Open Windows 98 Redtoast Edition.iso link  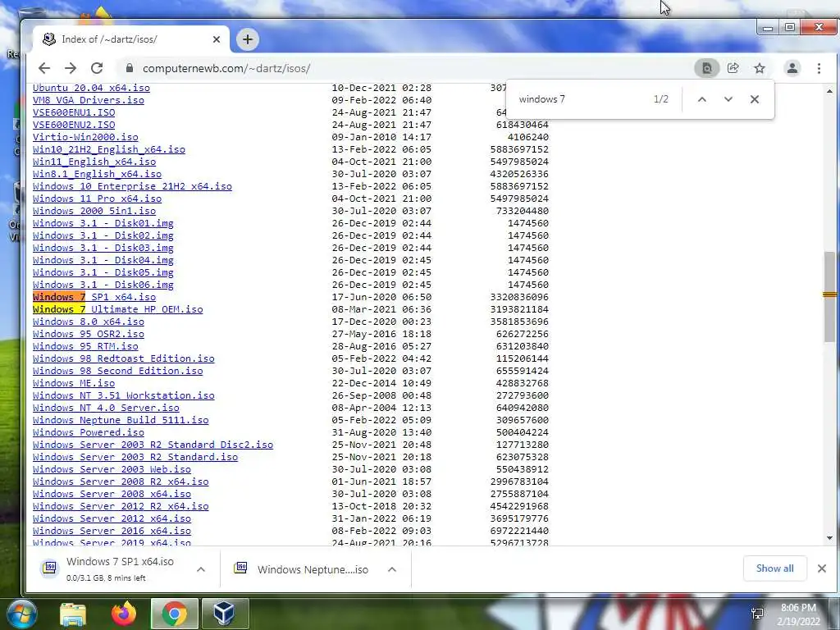click(124, 358)
